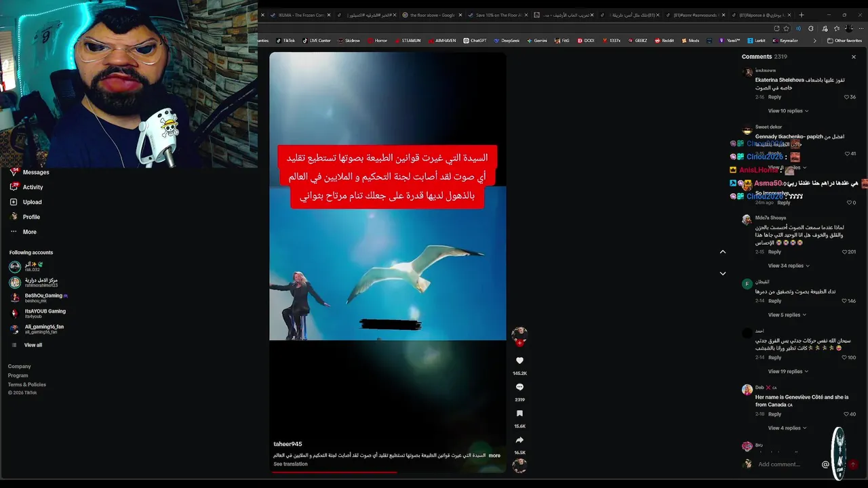The image size is (868, 488).
Task: Go to previous video with up chevron
Action: [723, 251]
